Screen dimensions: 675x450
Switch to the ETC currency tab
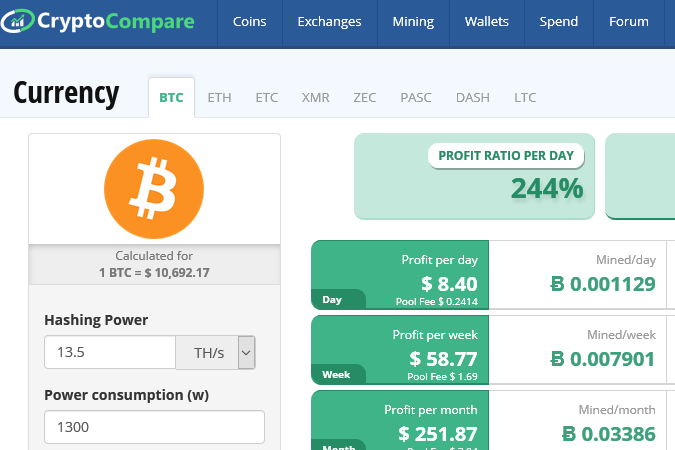tap(266, 98)
